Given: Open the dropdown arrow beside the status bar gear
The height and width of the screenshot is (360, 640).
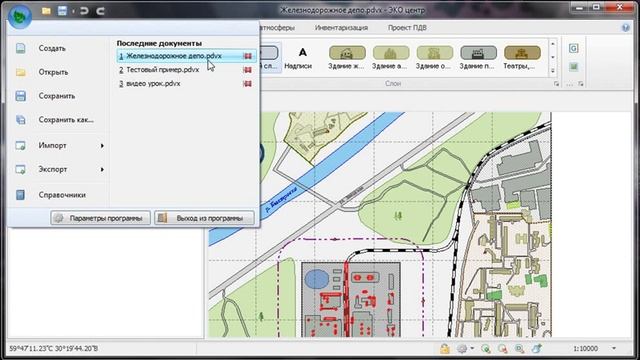Looking at the screenshot, I should tap(472, 349).
